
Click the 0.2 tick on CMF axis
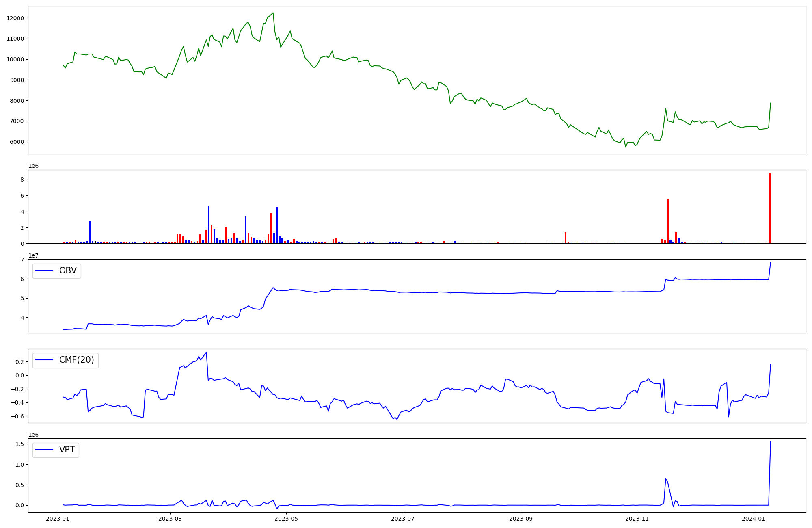coord(19,362)
